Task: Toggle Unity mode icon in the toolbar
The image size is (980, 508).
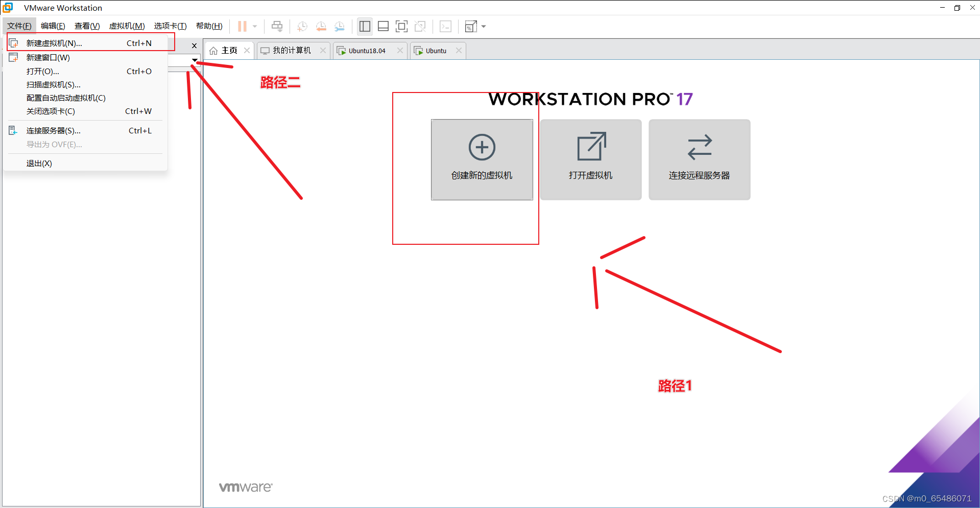Action: tap(420, 26)
